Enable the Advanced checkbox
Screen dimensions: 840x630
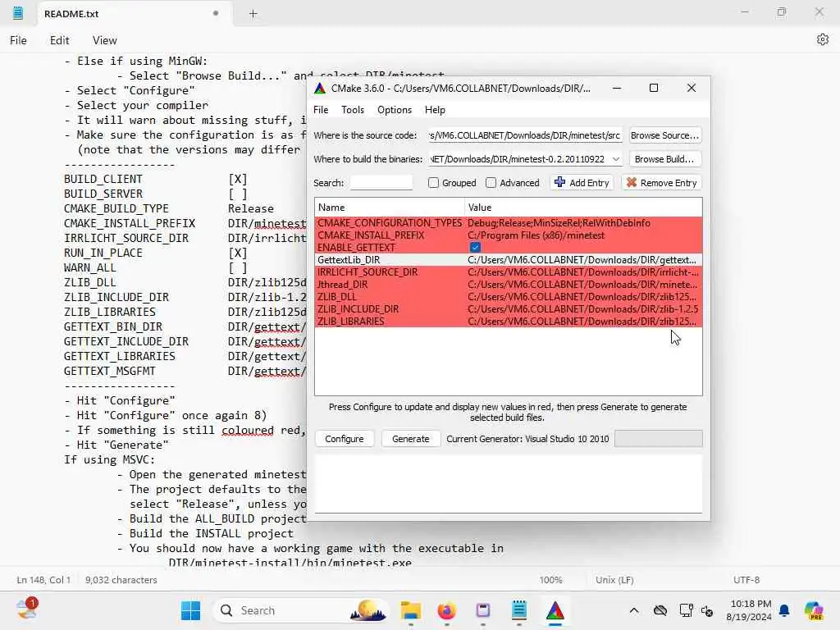coord(491,183)
